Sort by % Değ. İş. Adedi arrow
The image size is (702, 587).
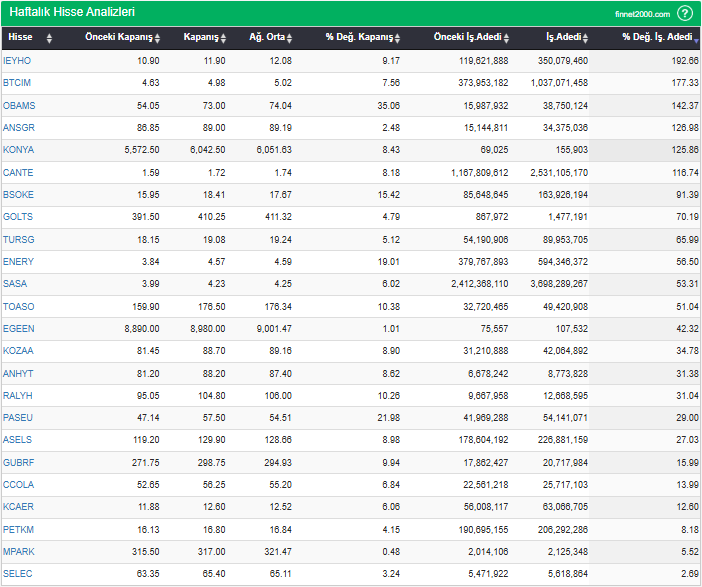(x=696, y=41)
